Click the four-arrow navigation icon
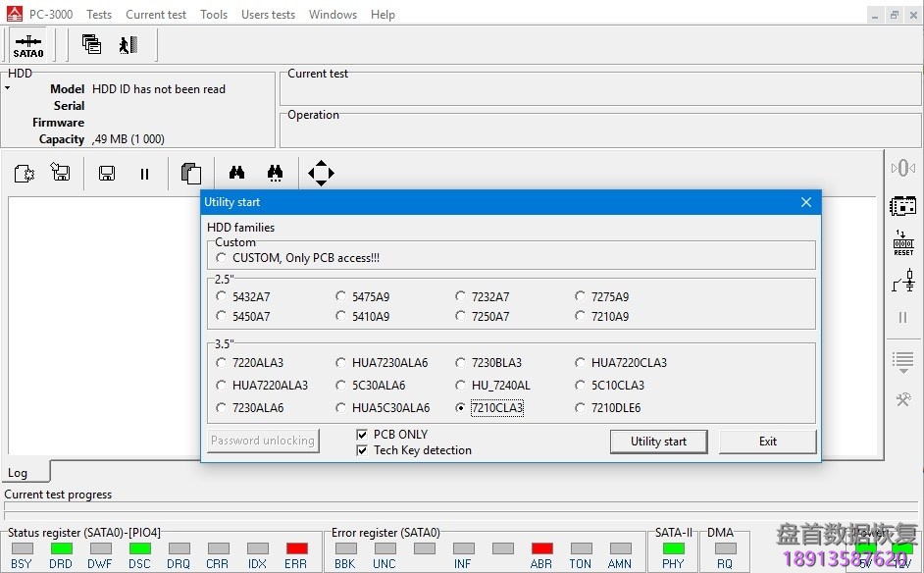Viewport: 924px width, 573px height. pos(320,173)
